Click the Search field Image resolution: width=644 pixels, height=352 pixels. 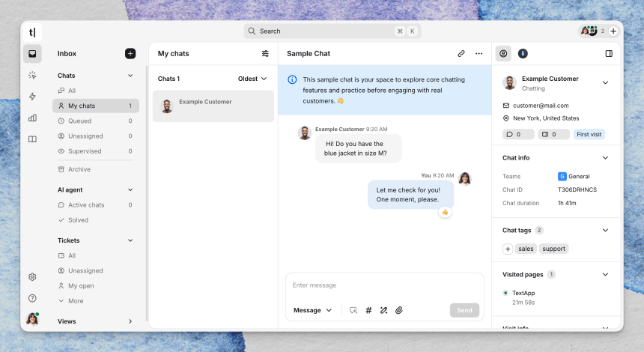pos(332,31)
